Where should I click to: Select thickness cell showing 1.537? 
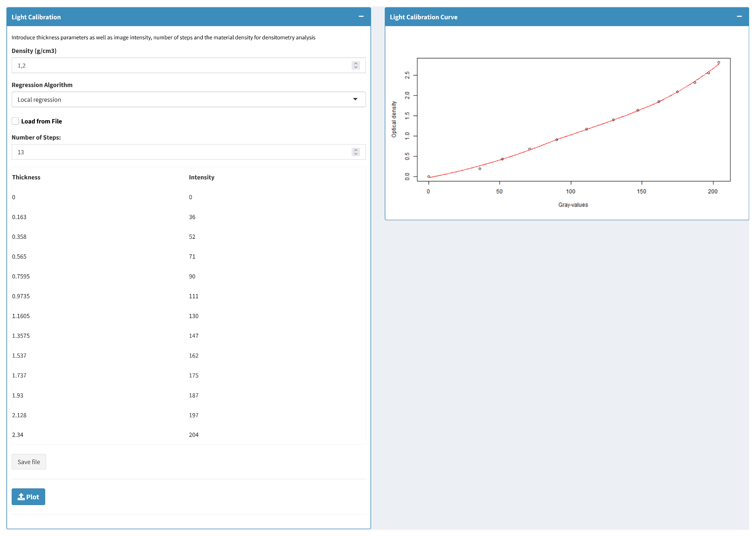pos(19,356)
